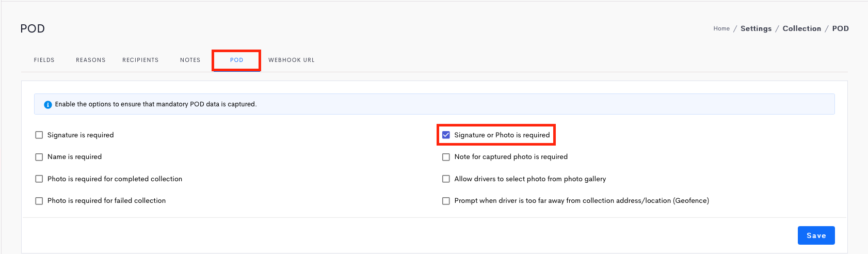The width and height of the screenshot is (868, 254).
Task: Go to Collection breadcrumb link
Action: tap(802, 29)
